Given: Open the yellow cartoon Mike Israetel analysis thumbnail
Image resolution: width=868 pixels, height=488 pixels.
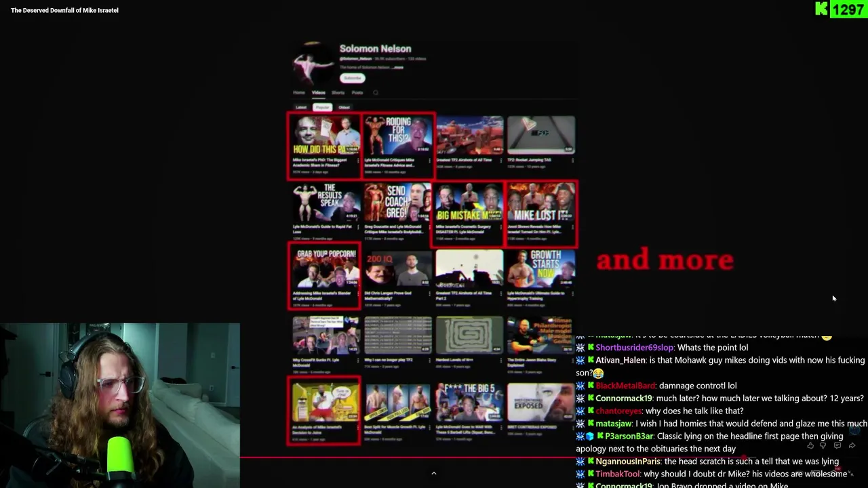Looking at the screenshot, I should point(325,401).
